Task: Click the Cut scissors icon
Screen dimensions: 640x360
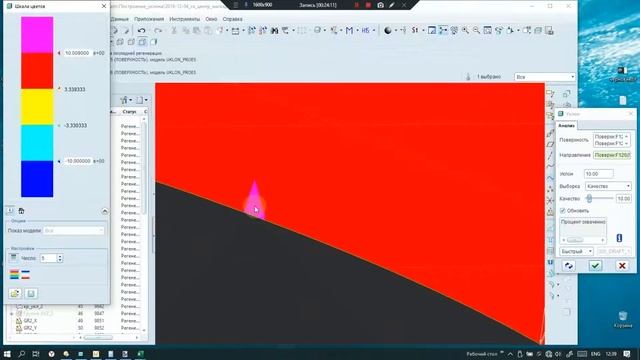Action: coord(174,31)
